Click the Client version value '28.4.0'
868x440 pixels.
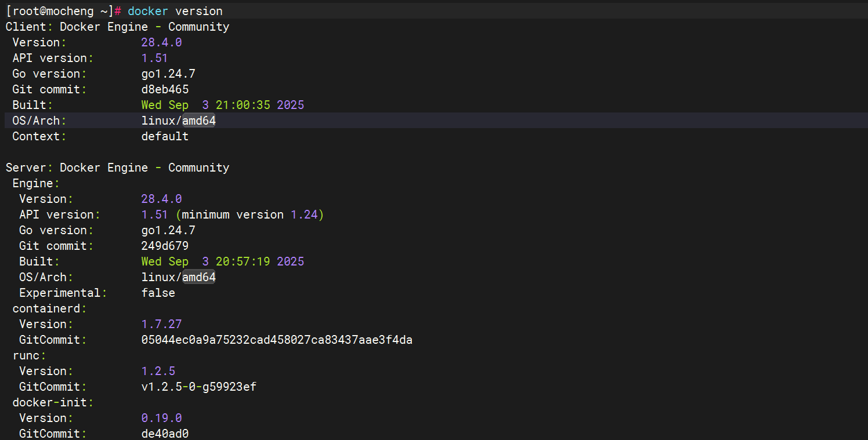tap(162, 42)
